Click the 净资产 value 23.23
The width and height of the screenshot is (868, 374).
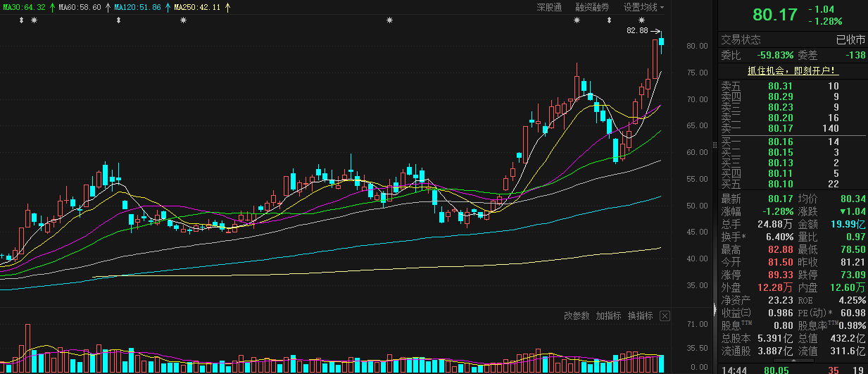[781, 300]
